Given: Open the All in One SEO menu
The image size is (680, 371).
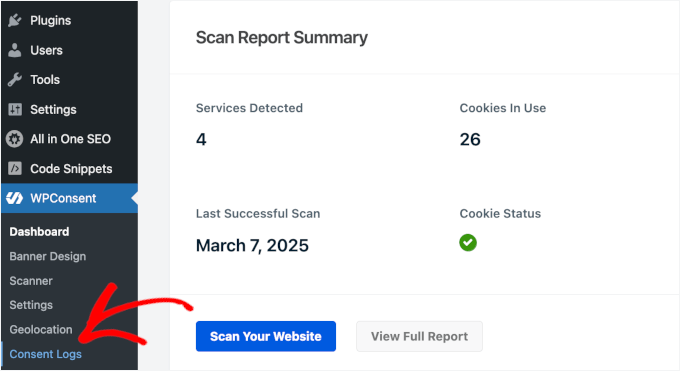Looking at the screenshot, I should coord(69,139).
